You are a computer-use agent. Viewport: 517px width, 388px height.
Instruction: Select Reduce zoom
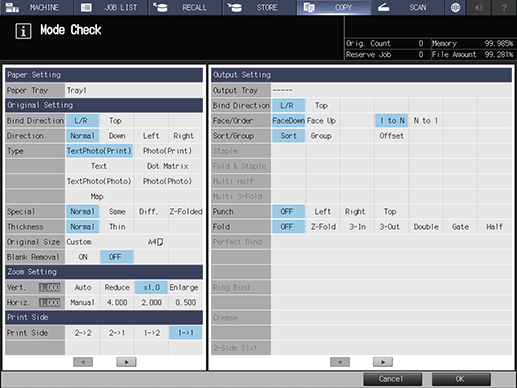116,287
